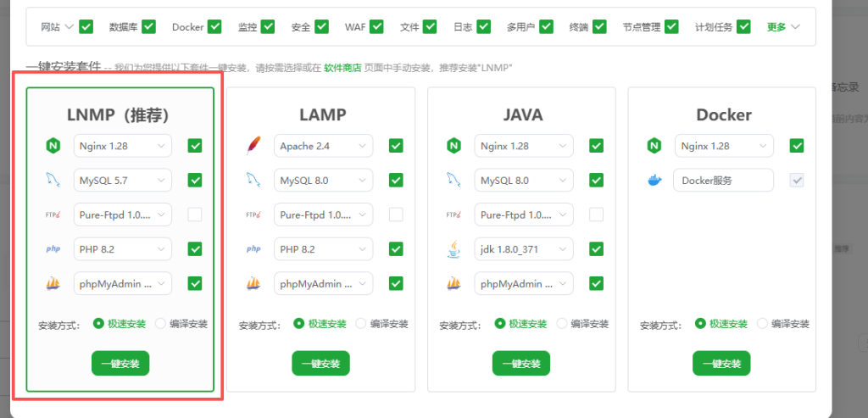868x418 pixels.
Task: Open MySQL 5.7 version dropdown in LNMP
Action: tap(122, 180)
